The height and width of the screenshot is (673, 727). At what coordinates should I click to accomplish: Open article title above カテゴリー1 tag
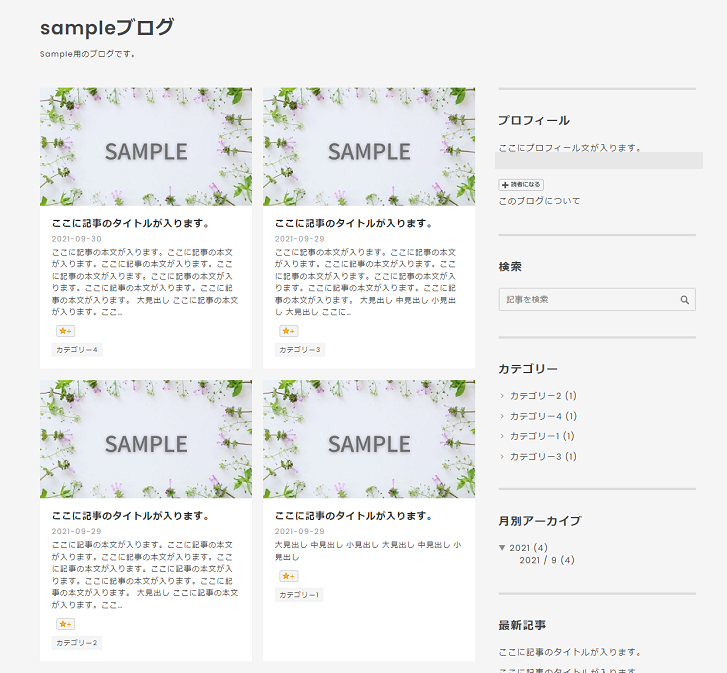(x=353, y=516)
